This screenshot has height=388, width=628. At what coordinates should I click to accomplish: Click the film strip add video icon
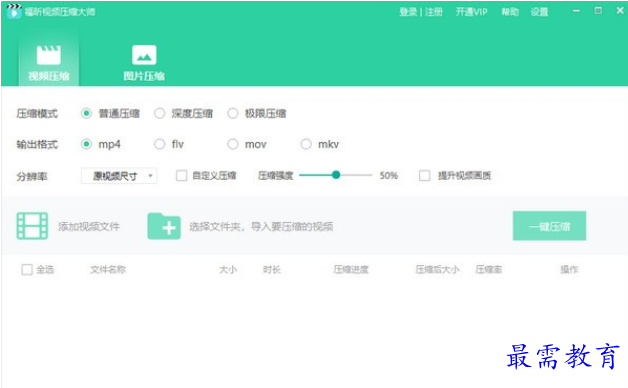click(32, 226)
